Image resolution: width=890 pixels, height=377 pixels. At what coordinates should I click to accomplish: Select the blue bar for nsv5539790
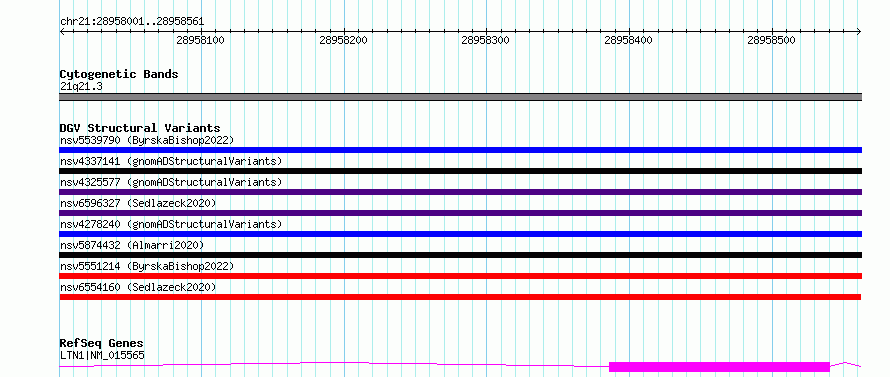460,150
